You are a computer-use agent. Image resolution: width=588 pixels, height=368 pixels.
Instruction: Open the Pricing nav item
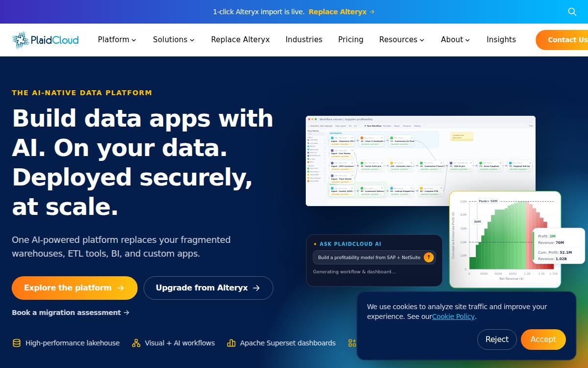pyautogui.click(x=351, y=40)
